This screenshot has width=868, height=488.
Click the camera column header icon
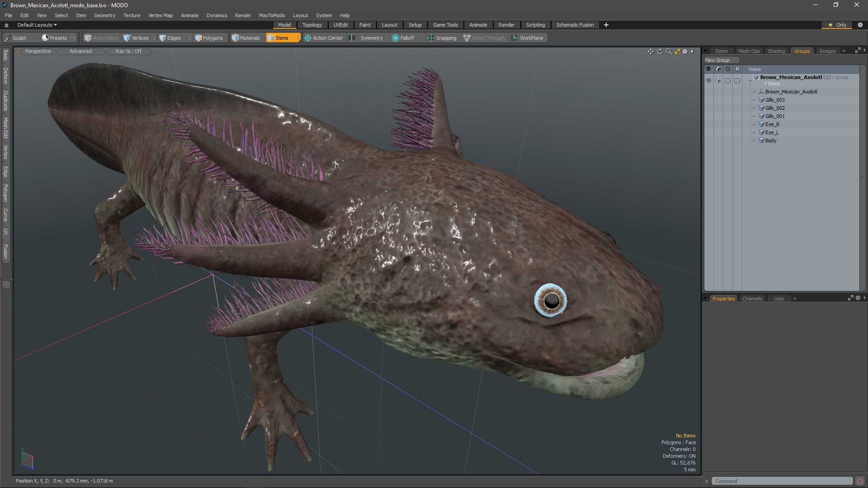click(x=718, y=69)
